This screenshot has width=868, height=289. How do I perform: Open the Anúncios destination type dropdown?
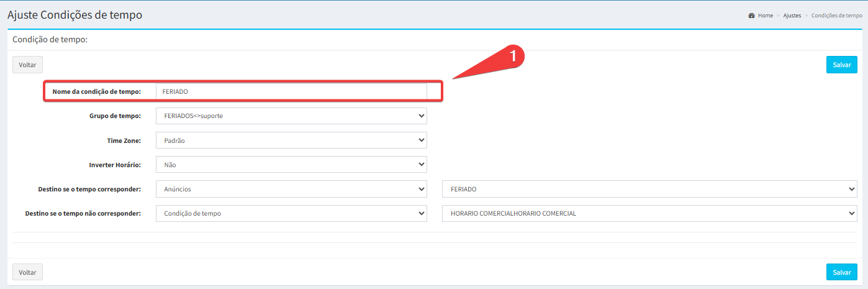tap(291, 189)
